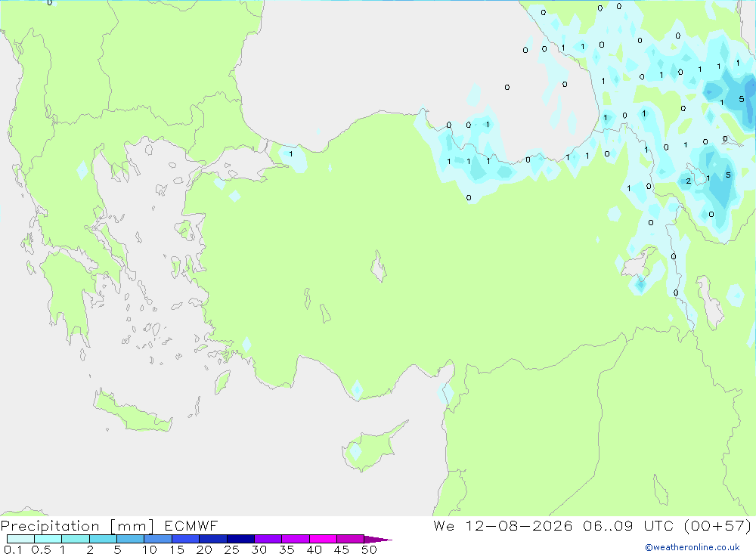Select the 25–30 mm navy legend box
The image size is (756, 554).
240,539
